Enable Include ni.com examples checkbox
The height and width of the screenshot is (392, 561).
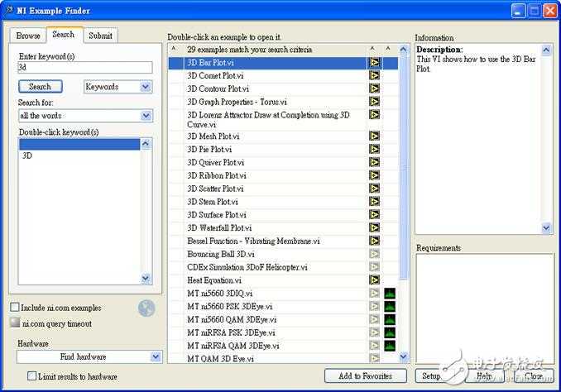click(15, 308)
